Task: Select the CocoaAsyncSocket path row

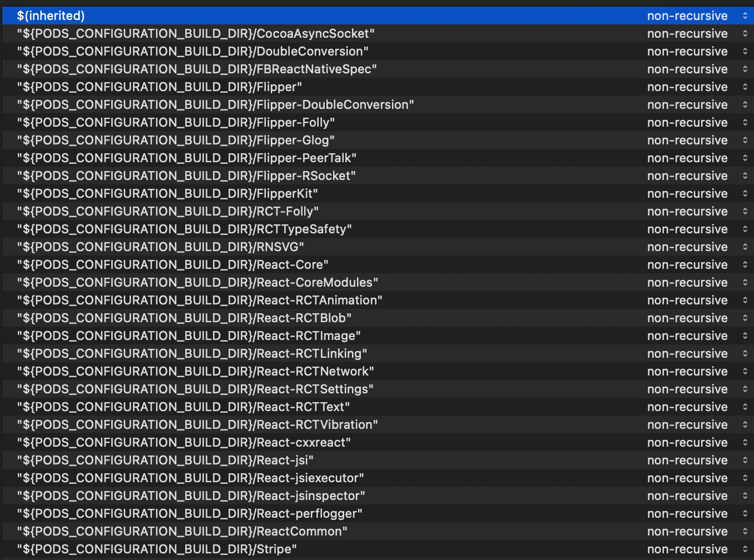Action: tap(378, 33)
